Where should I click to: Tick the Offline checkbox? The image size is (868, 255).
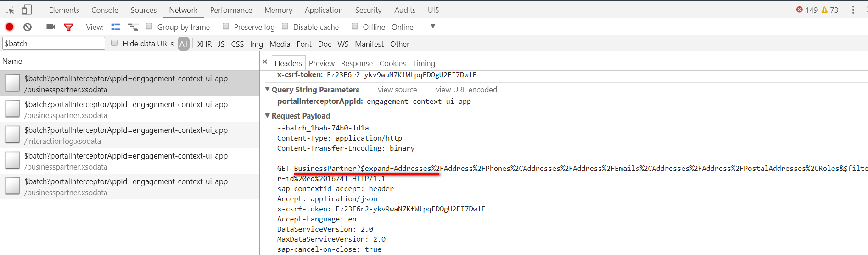pyautogui.click(x=355, y=27)
